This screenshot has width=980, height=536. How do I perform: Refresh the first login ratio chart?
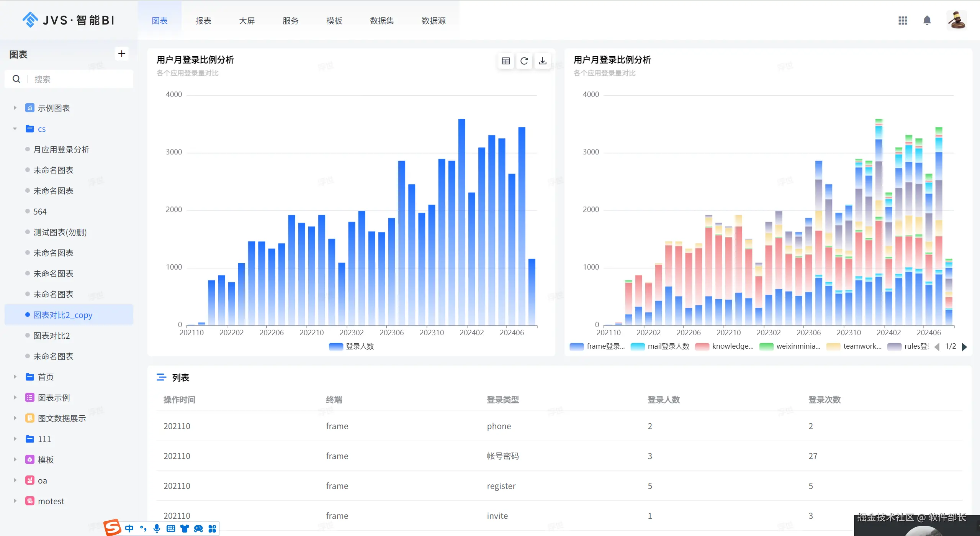(524, 61)
